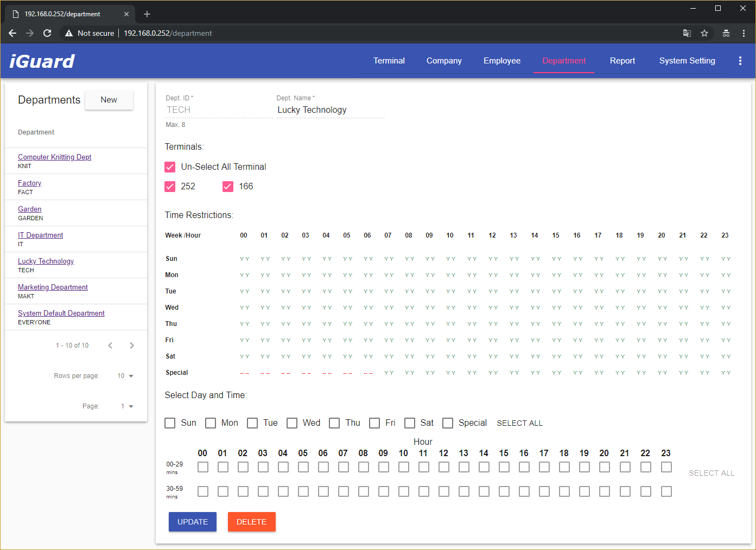756x550 pixels.
Task: Uncheck terminal 166 checkbox
Action: click(x=228, y=187)
